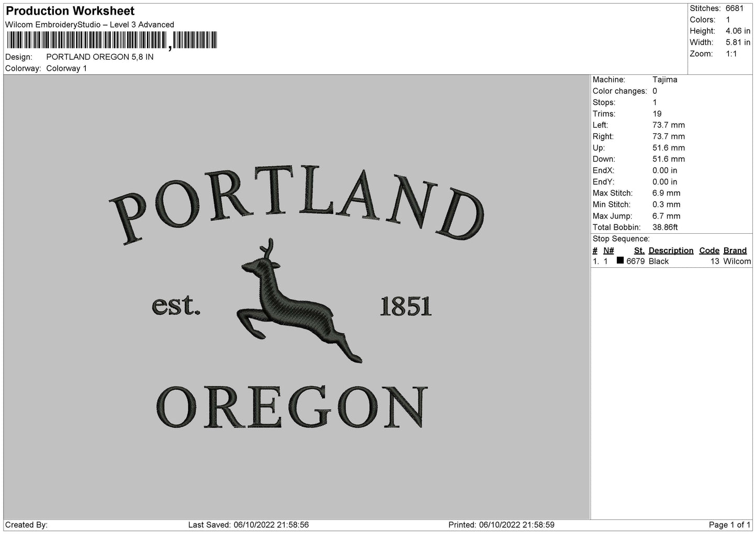Select the Height value '4.06 in'

[x=738, y=31]
